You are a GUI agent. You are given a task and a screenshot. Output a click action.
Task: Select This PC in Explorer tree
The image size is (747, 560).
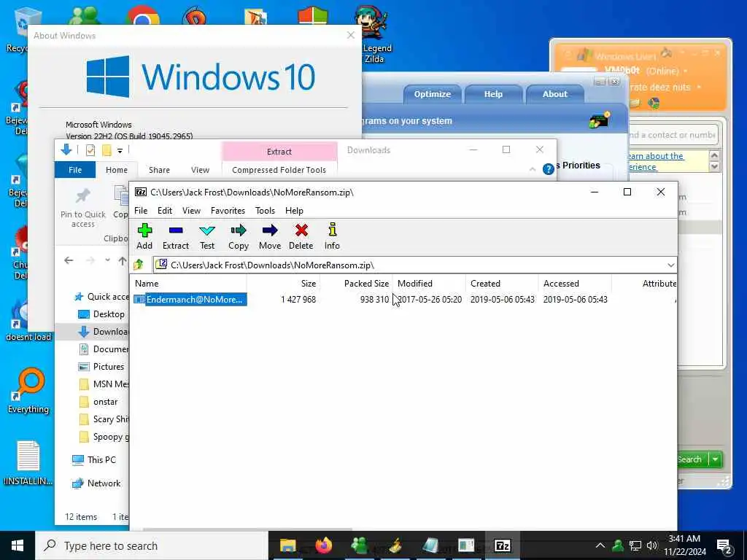tap(94, 460)
